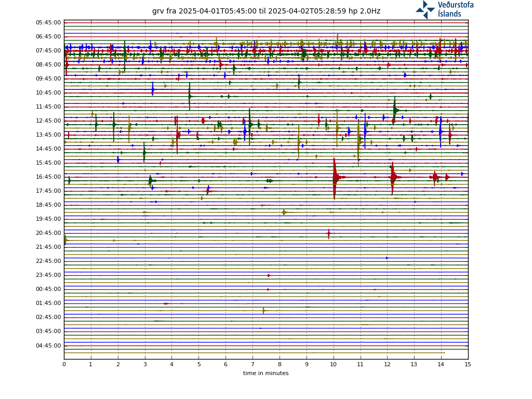This screenshot has height=399, width=532.
Task: Click the x-axis tick label 11
Action: [361, 364]
